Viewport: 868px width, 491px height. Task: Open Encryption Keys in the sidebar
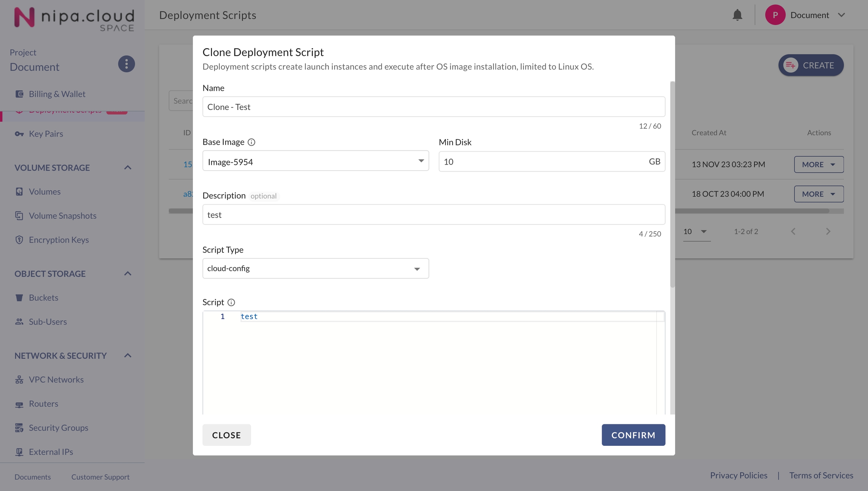pyautogui.click(x=59, y=240)
